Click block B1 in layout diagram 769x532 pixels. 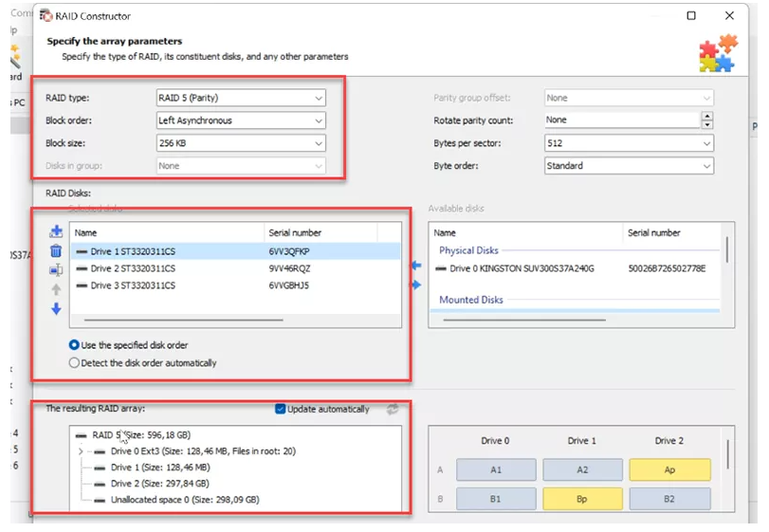[x=496, y=499]
